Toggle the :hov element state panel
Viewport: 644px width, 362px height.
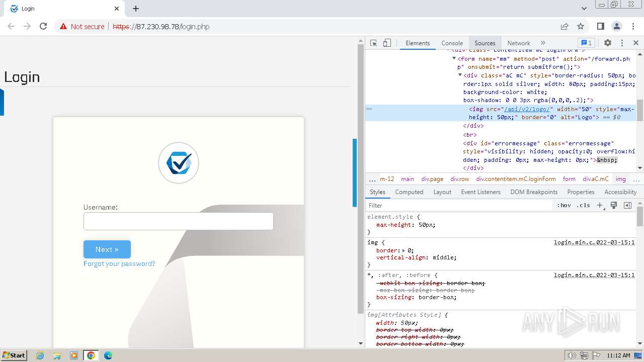(x=564, y=205)
